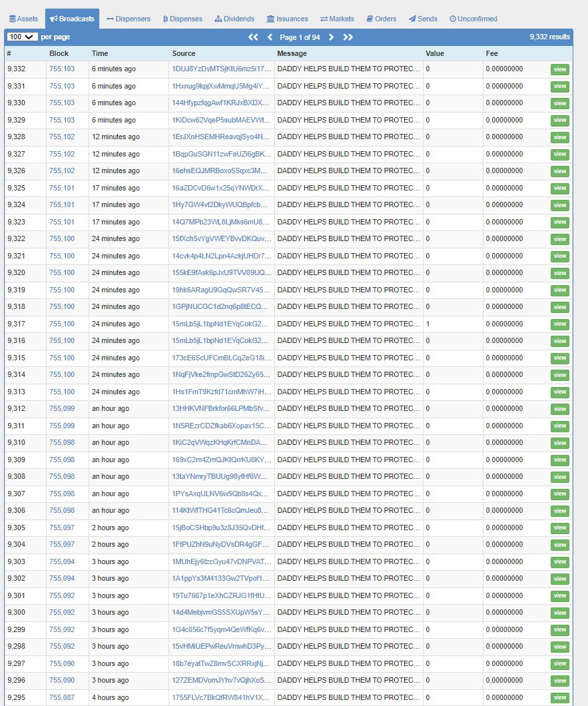Click the Message column header

pos(292,53)
